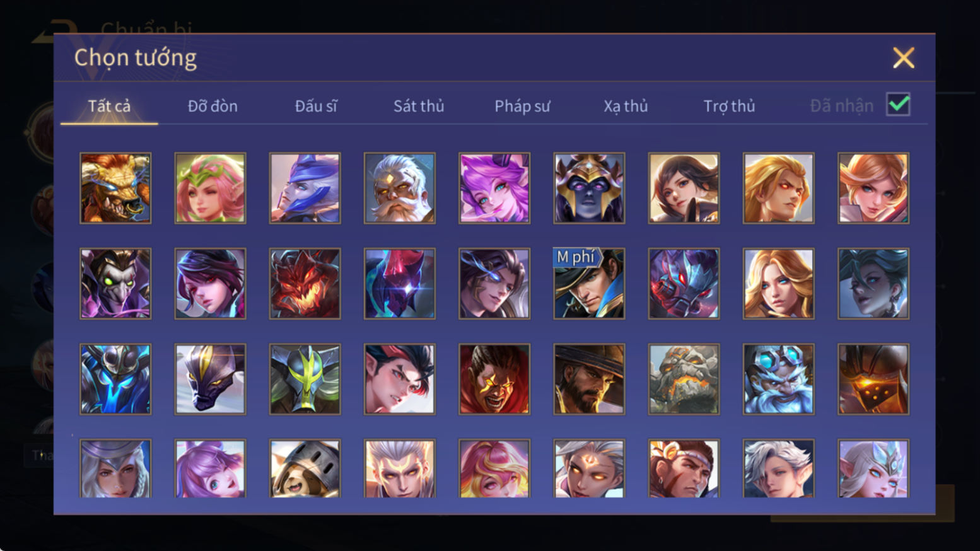Pick the stone golem hero portrait
980x551 pixels.
pyautogui.click(x=684, y=379)
